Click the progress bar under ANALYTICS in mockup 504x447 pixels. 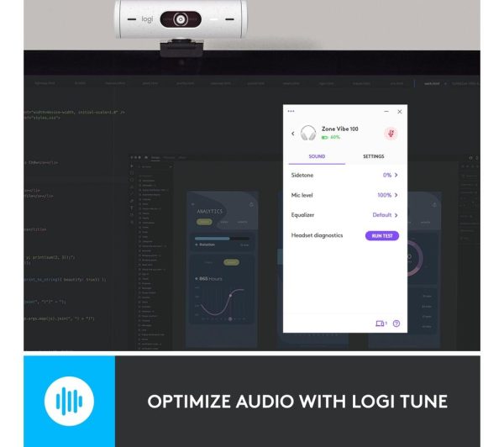[222, 239]
